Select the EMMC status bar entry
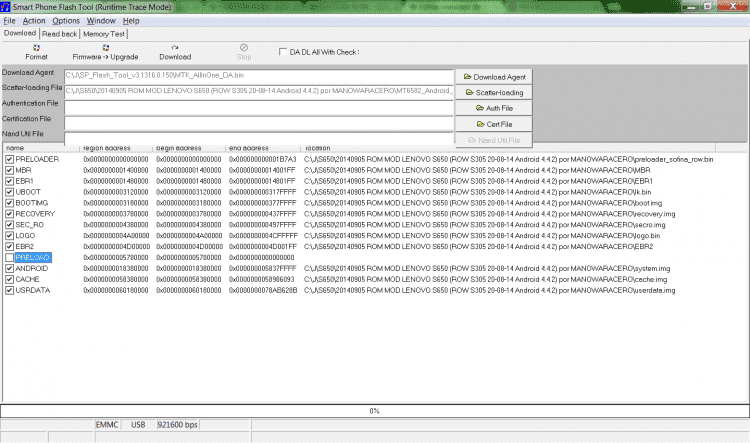This screenshot has height=443, width=750. (107, 425)
